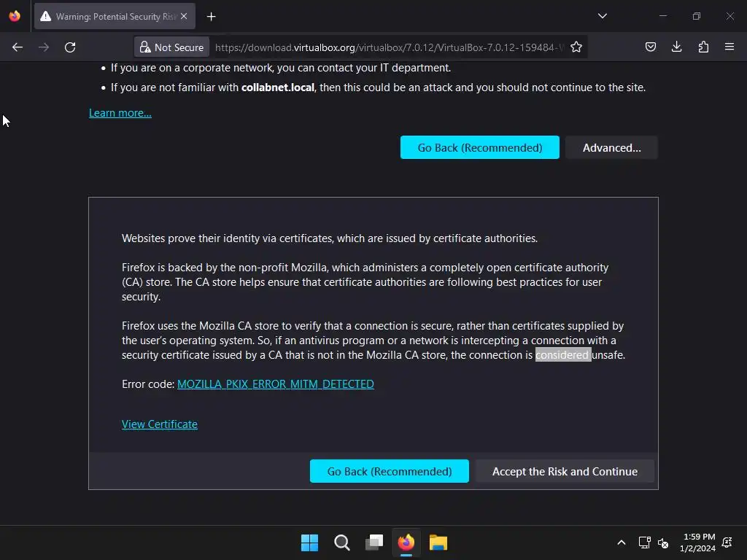Close the Potential Security Risk tab
Screen dimensions: 747x560
[184, 16]
